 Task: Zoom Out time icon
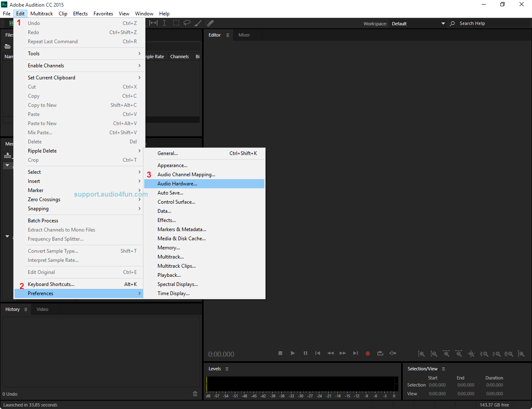click(x=459, y=354)
